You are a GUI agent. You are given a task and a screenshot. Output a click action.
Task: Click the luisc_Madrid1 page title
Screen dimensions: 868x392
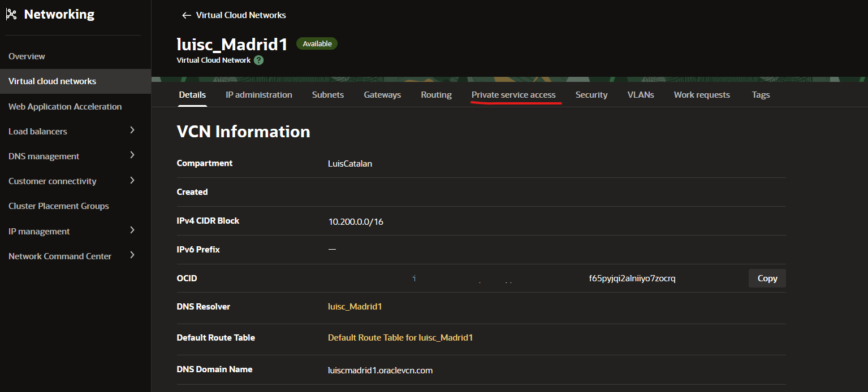[232, 44]
